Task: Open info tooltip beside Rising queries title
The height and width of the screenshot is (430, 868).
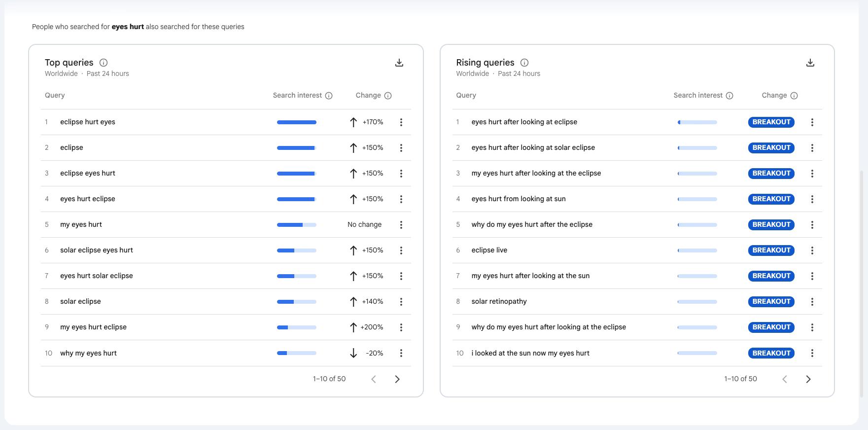Action: point(524,63)
